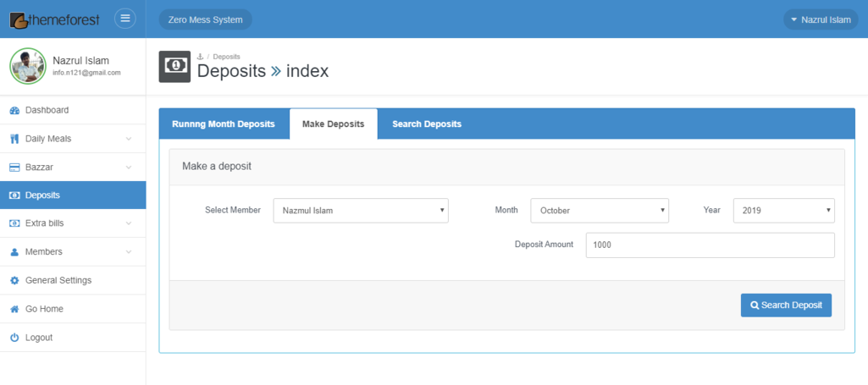Click the Zero Mess System button

205,19
